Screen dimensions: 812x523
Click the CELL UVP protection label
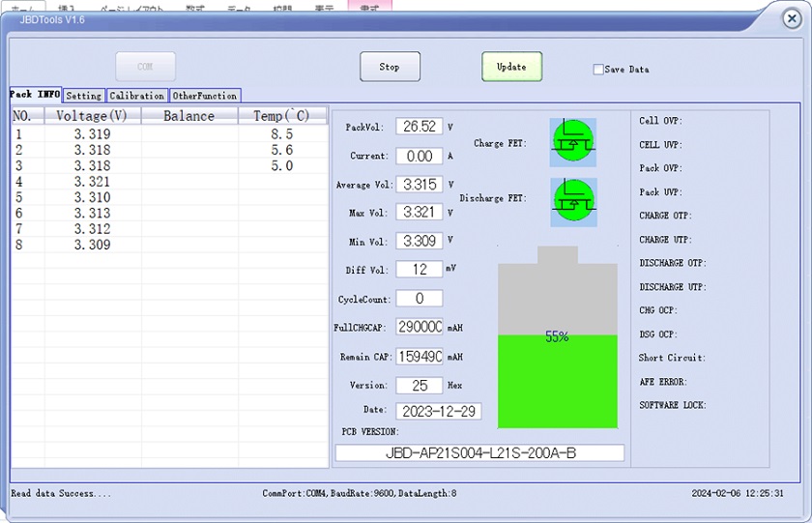click(x=661, y=145)
